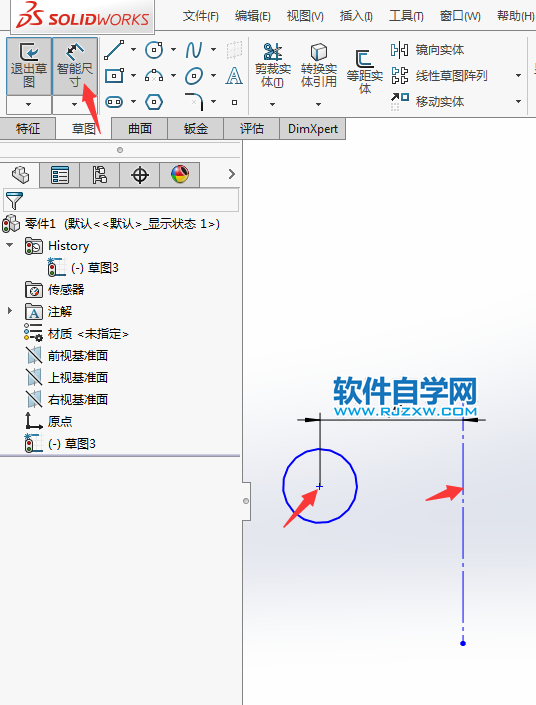
Task: Switch to the 钣金 (Sheet Metal) tab
Action: point(196,129)
